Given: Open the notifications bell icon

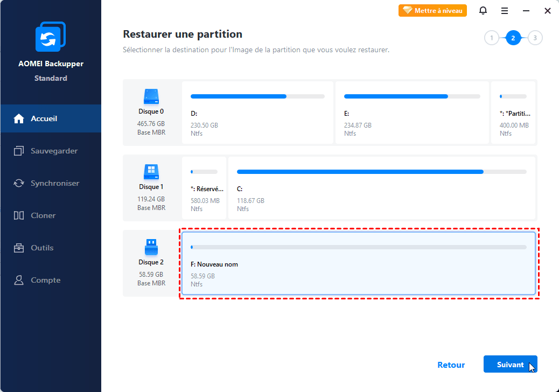Looking at the screenshot, I should pyautogui.click(x=483, y=11).
